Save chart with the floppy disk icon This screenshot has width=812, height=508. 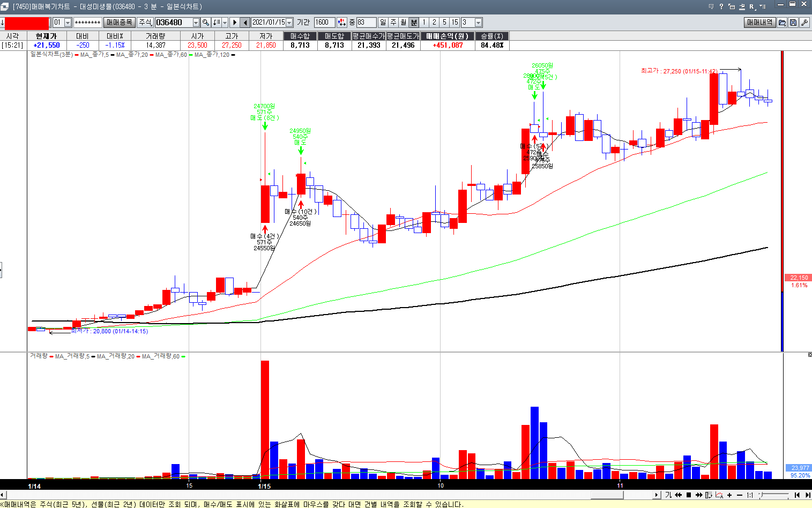point(793,23)
